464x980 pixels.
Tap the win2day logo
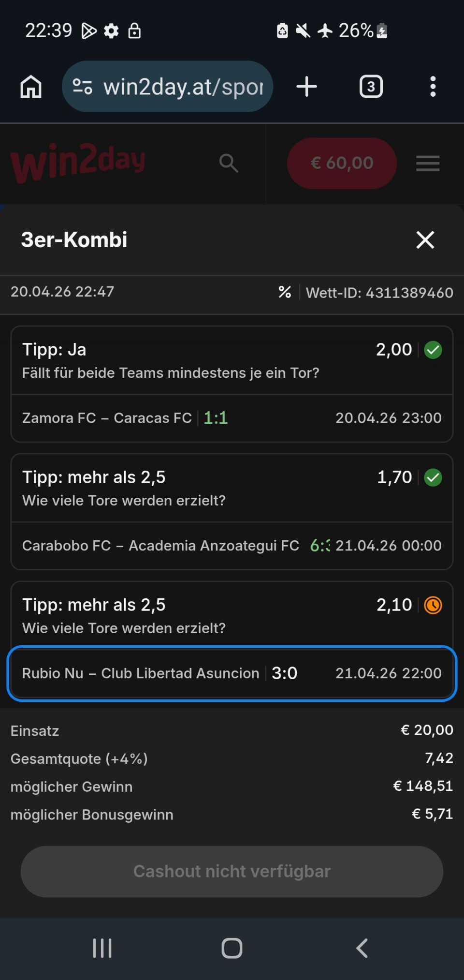click(x=78, y=163)
